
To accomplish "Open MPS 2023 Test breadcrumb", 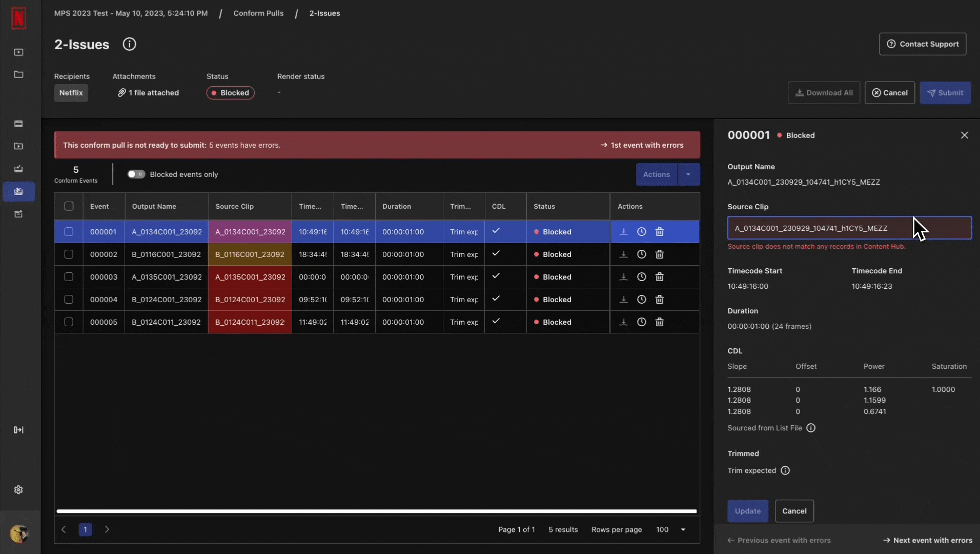I will (131, 13).
